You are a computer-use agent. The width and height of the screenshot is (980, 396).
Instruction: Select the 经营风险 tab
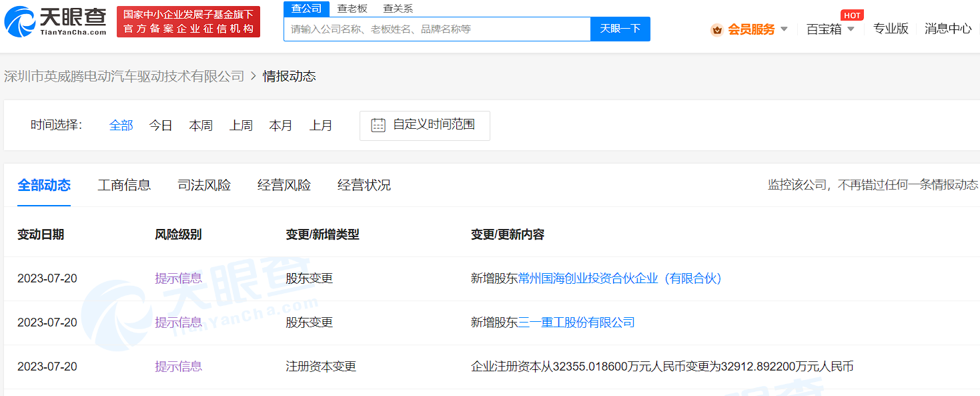(284, 185)
